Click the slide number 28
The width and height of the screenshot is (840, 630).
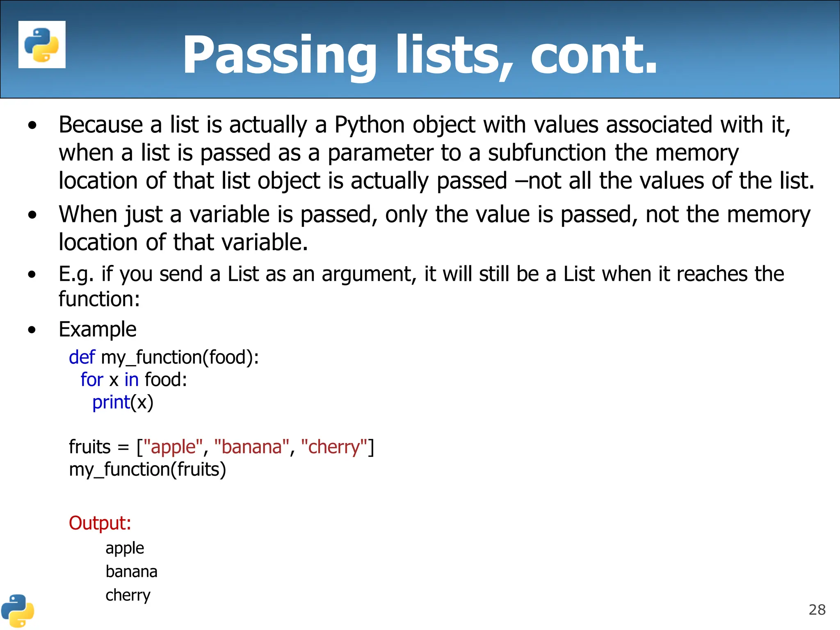(x=817, y=610)
